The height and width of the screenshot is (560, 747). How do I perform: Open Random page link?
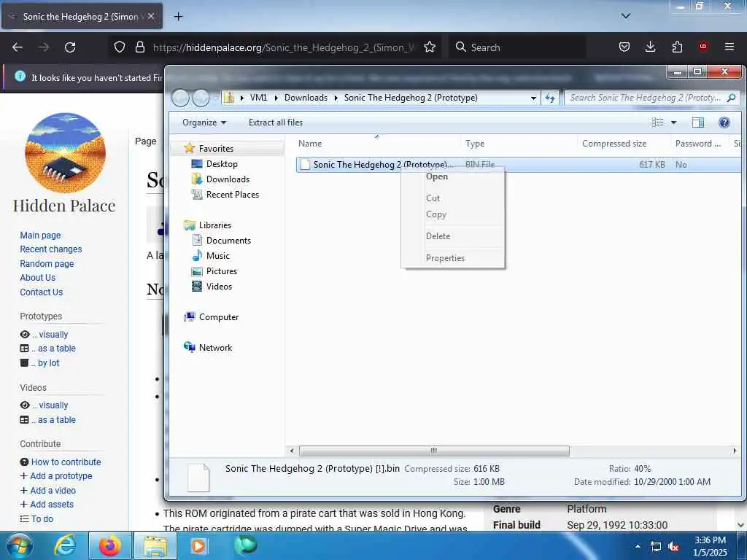click(47, 263)
